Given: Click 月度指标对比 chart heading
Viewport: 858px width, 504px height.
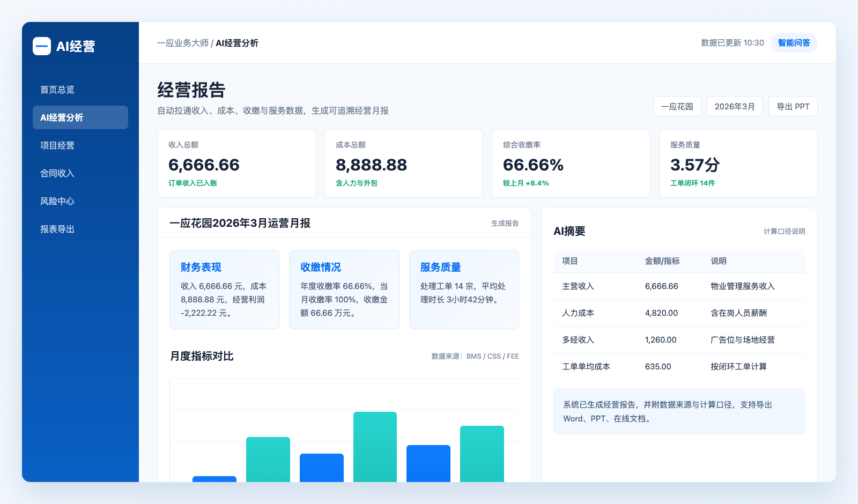Looking at the screenshot, I should tap(202, 356).
